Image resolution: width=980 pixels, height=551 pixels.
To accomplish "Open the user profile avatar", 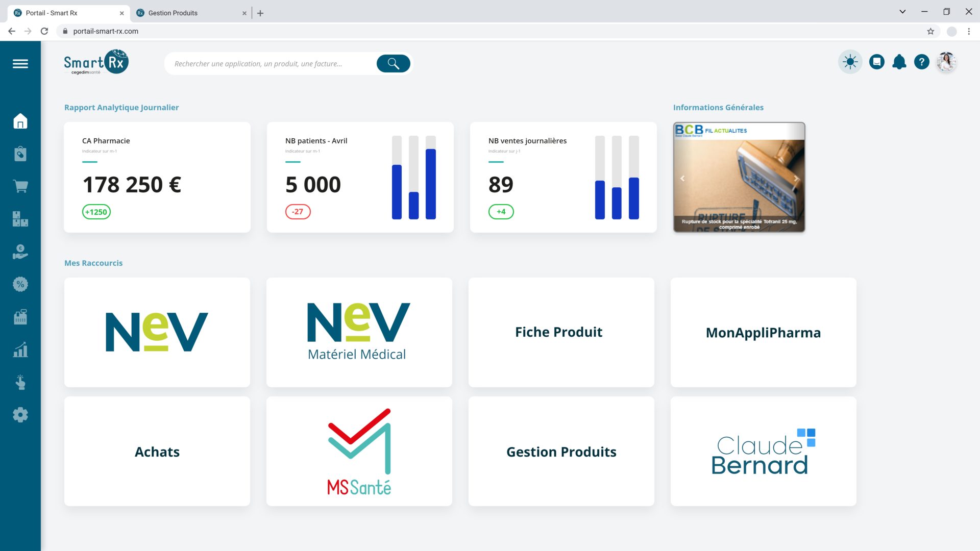I will pyautogui.click(x=946, y=62).
